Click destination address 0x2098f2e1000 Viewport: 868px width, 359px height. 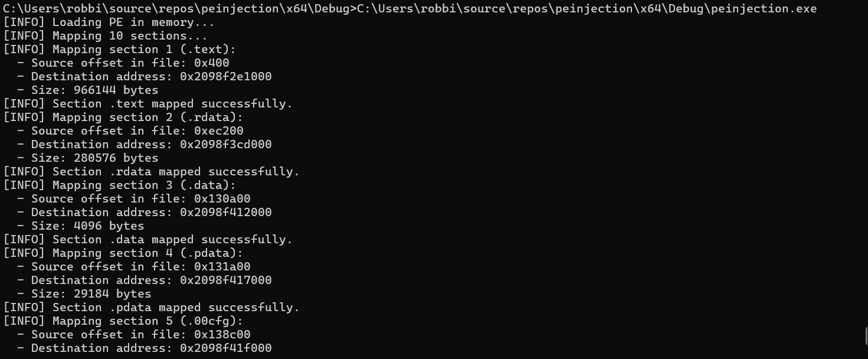coord(225,77)
